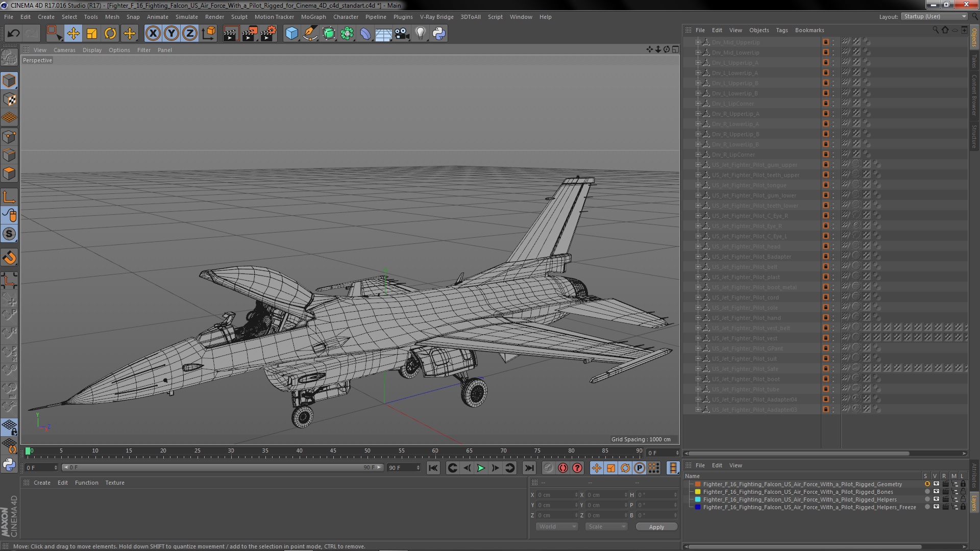Expand US_Jet_Fighter_Pilot_vest object
This screenshot has width=980, height=551.
[x=698, y=338]
